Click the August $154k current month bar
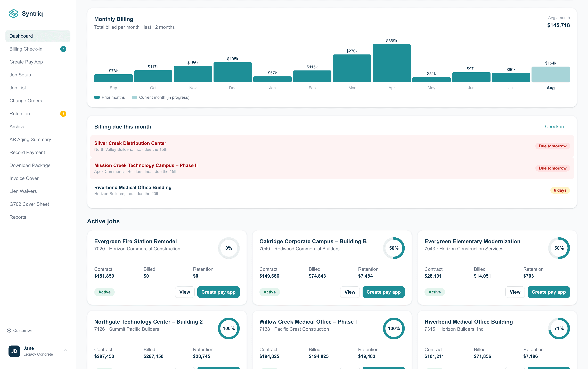The height and width of the screenshot is (369, 588). [x=550, y=74]
